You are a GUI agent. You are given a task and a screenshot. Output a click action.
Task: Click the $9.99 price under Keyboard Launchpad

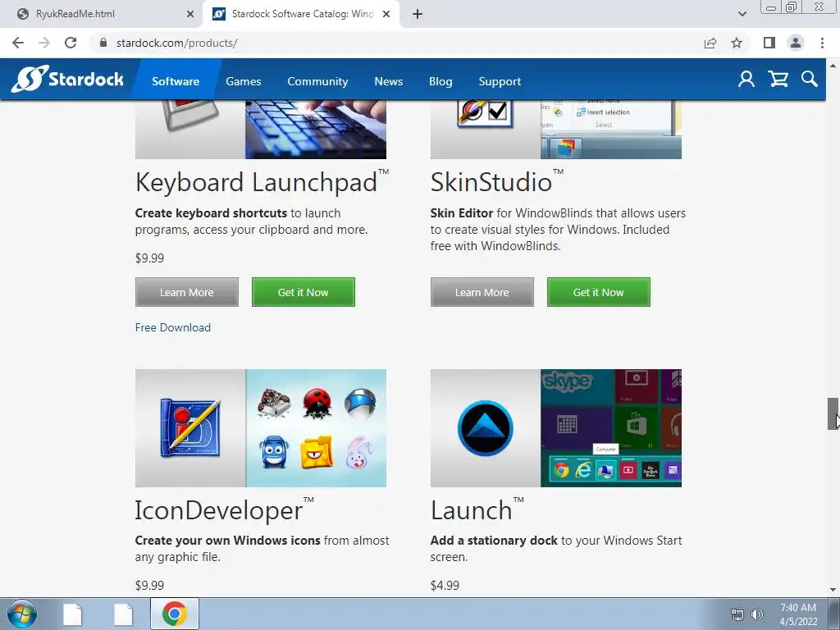[149, 258]
